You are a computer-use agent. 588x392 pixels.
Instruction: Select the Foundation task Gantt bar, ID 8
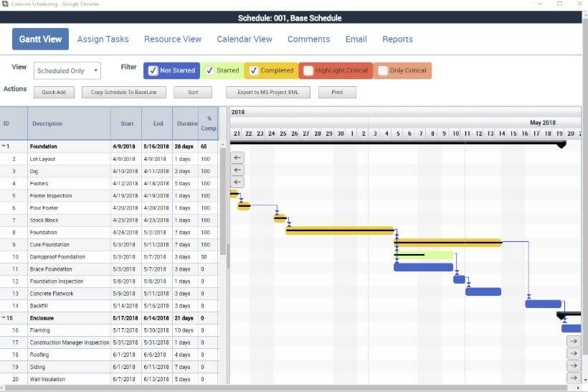tap(340, 230)
